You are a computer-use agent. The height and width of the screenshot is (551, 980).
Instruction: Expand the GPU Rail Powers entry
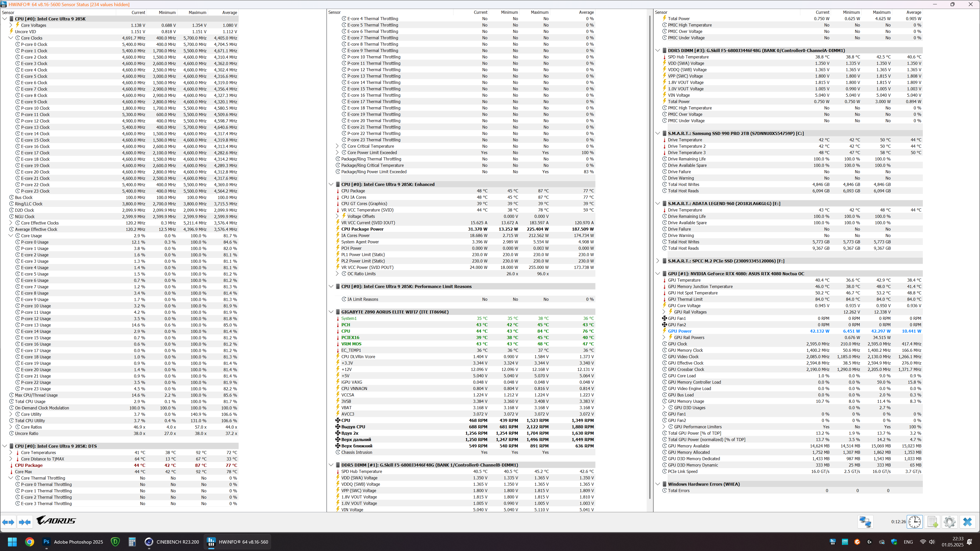click(x=664, y=337)
